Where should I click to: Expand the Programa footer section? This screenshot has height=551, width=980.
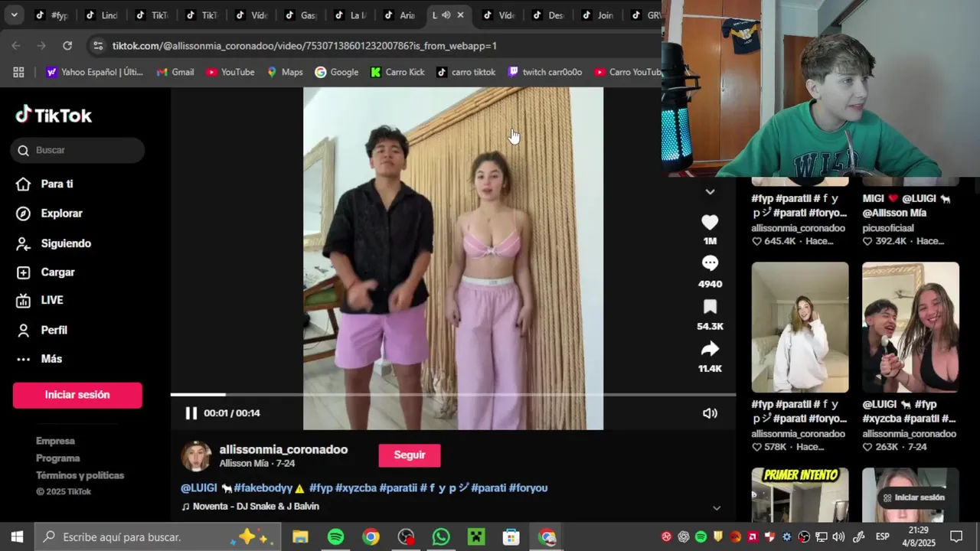(x=58, y=458)
